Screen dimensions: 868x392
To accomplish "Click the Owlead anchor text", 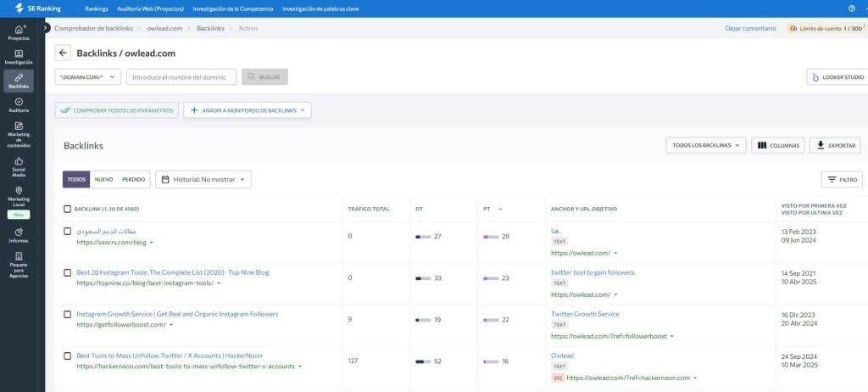I will pyautogui.click(x=563, y=356).
